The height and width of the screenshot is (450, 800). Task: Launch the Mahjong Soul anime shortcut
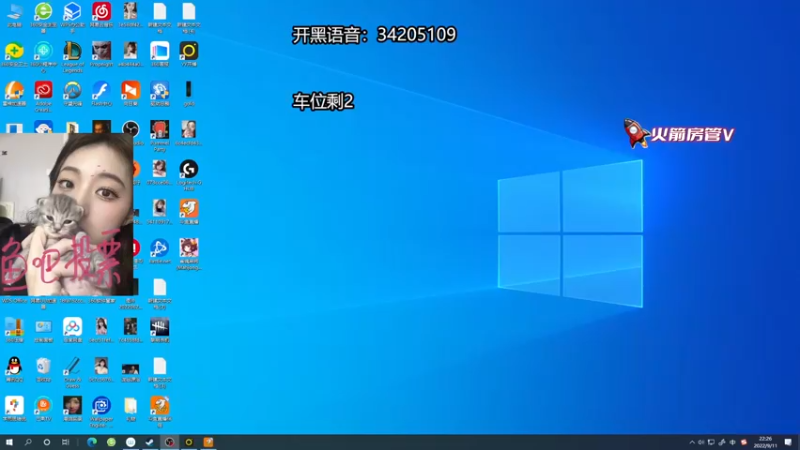pos(189,248)
